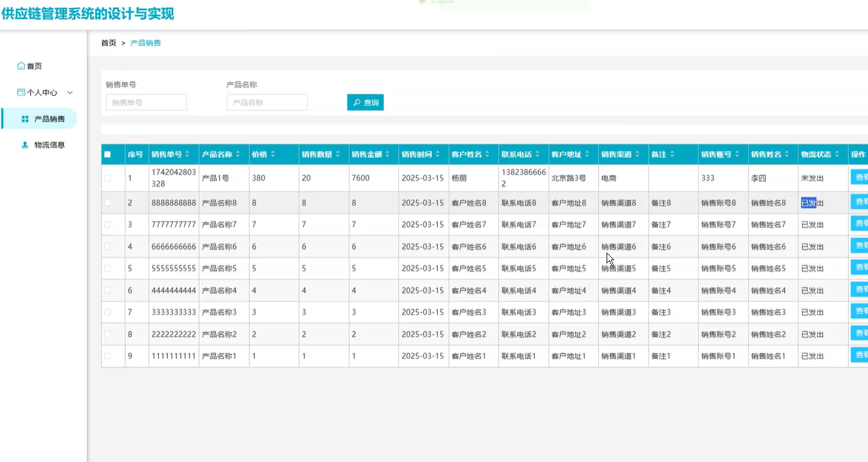Screen dimensions: 868x462
Task: Expand 个人中心 with its chevron arrow
Action: 70,93
